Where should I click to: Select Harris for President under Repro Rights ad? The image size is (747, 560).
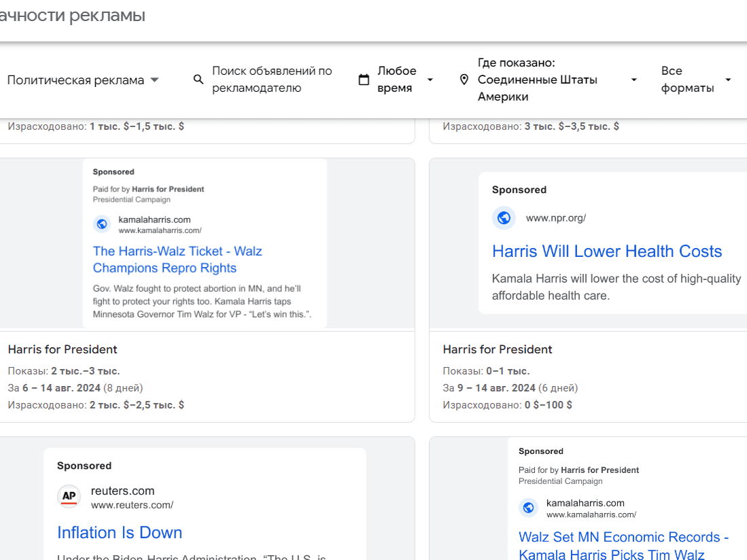pyautogui.click(x=63, y=349)
